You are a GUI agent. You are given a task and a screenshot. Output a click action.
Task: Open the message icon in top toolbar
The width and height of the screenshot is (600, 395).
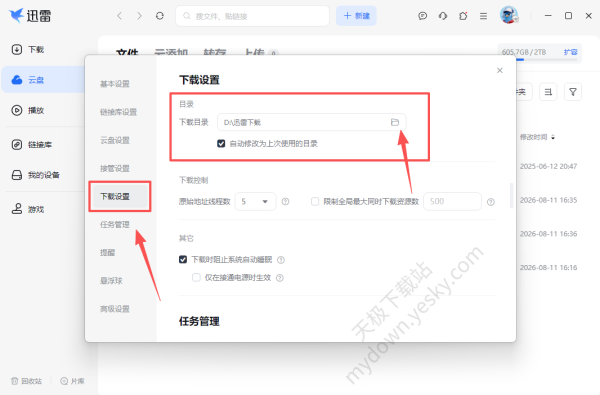(422, 16)
